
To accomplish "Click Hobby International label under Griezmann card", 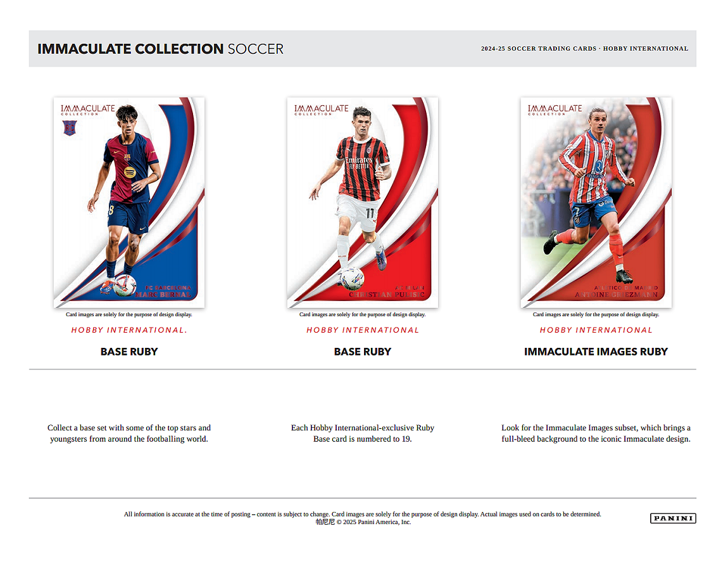I will click(596, 330).
